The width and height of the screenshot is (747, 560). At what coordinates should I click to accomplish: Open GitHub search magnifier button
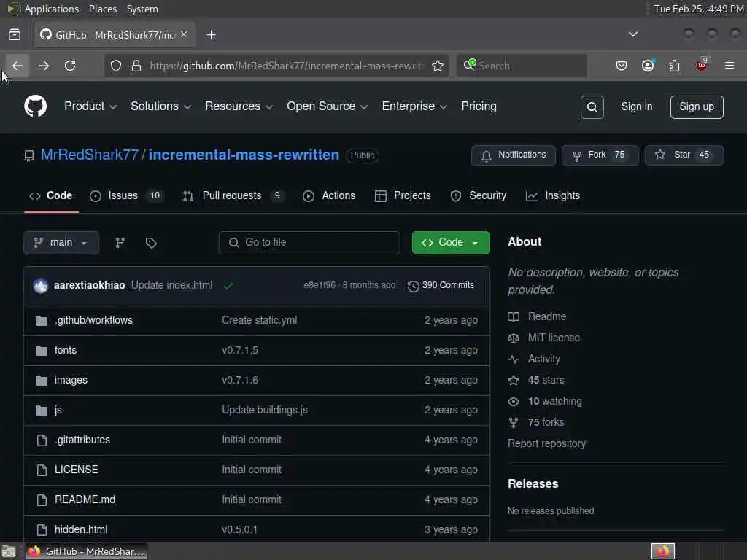point(592,106)
